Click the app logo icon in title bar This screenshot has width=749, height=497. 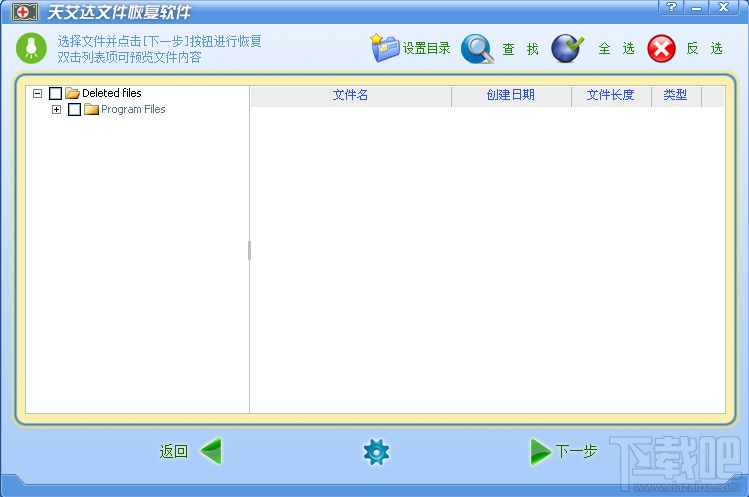tap(25, 12)
